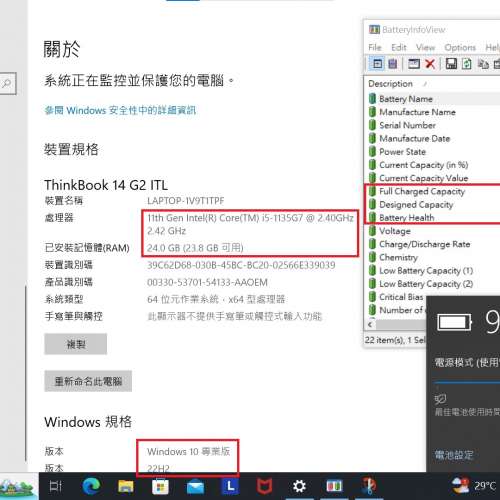
Task: Open the Help menu in BatteryInfoView
Action: (x=492, y=48)
